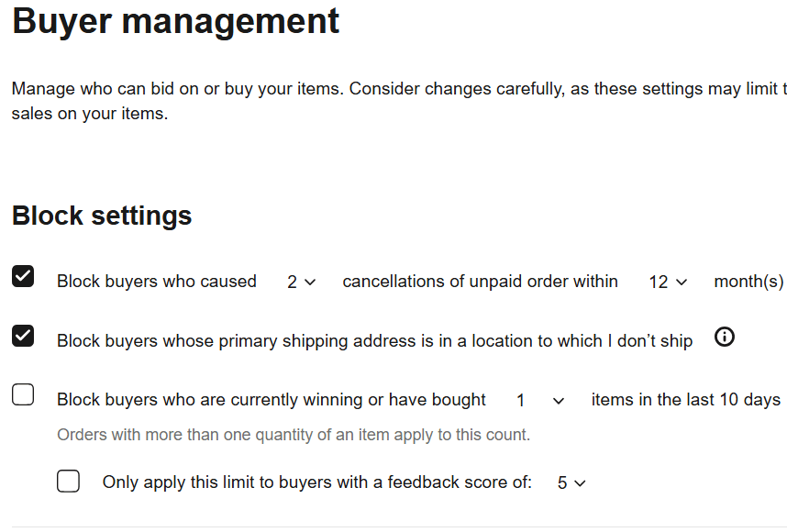Click 'items in the last 10 days' text
The height and width of the screenshot is (532, 787).
(685, 400)
